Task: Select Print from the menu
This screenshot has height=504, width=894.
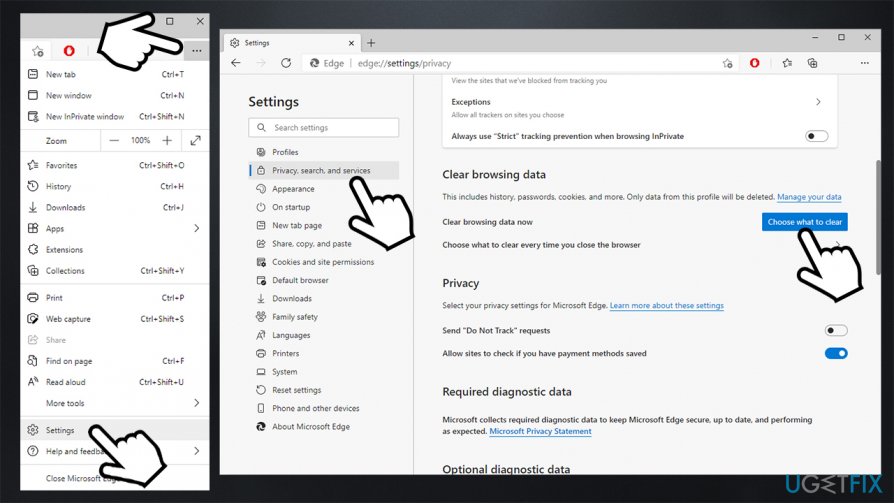Action: click(x=115, y=298)
